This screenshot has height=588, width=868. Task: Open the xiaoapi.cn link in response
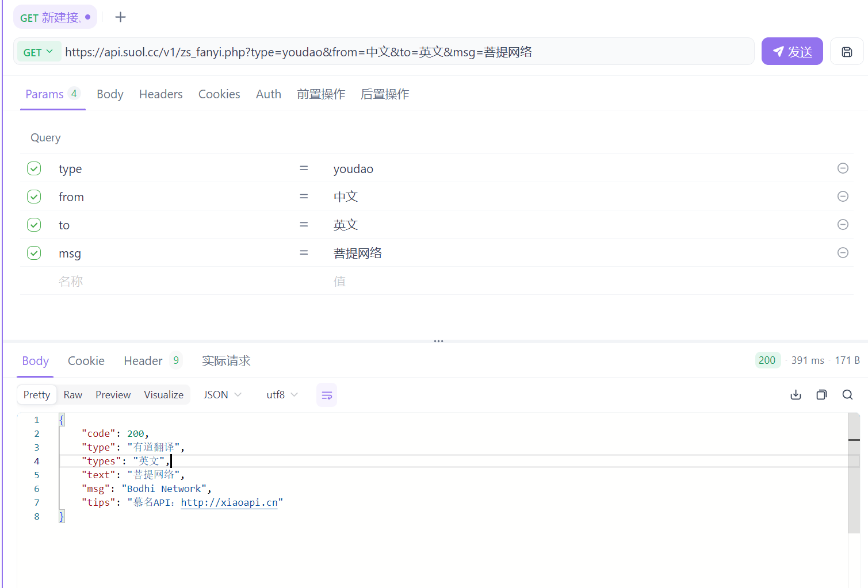(229, 502)
